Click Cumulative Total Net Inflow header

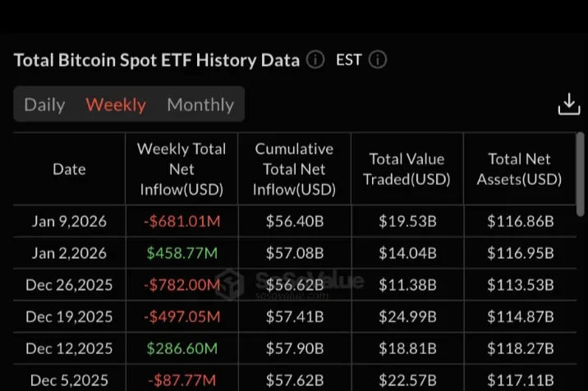295,169
